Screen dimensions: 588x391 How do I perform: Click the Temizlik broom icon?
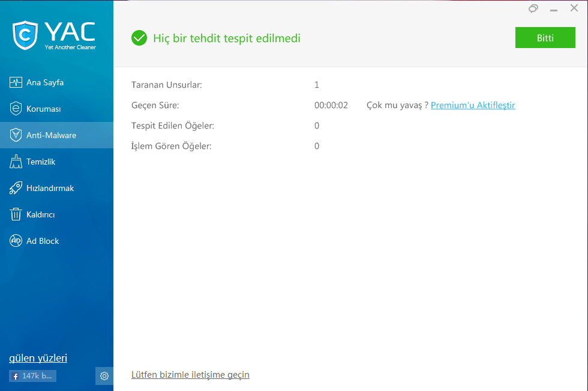tap(16, 162)
